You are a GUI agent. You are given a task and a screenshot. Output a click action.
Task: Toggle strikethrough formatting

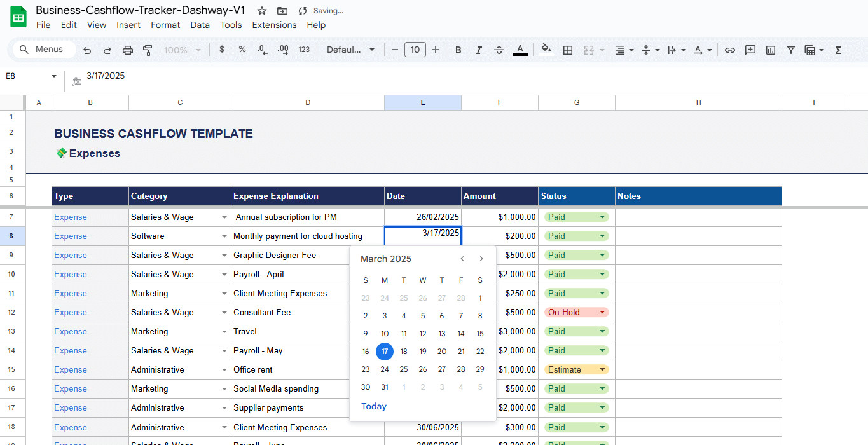tap(499, 50)
